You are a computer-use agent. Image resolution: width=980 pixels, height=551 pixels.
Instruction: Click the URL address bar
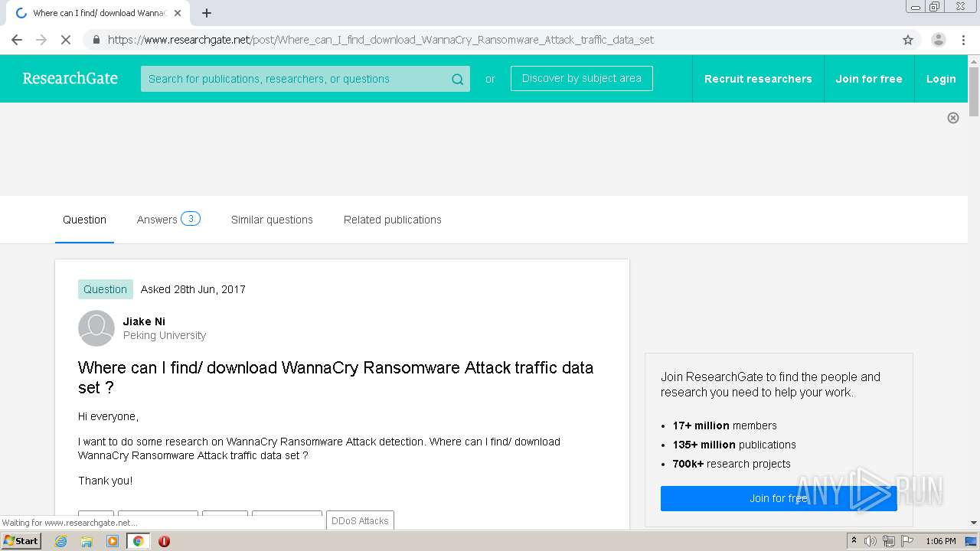490,40
